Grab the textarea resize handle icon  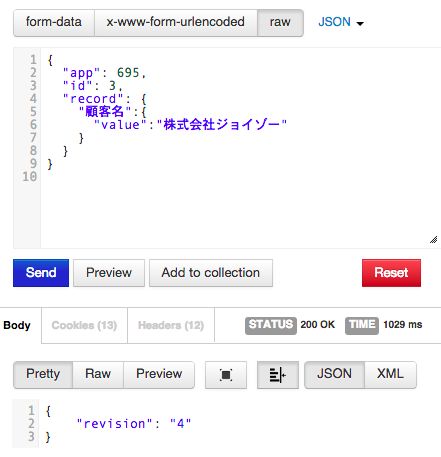tap(433, 240)
